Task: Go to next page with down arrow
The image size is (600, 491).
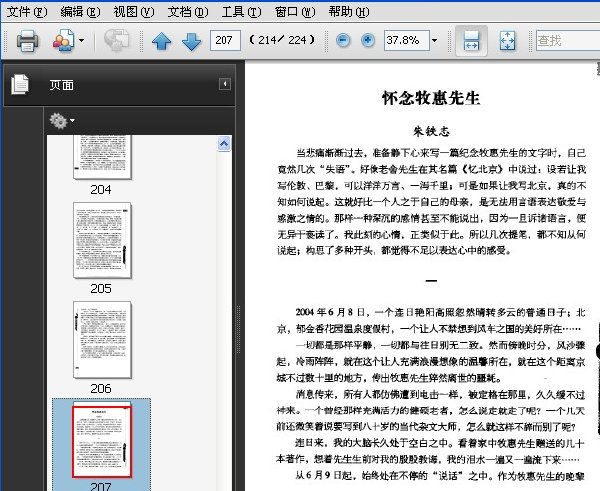Action: (x=191, y=41)
